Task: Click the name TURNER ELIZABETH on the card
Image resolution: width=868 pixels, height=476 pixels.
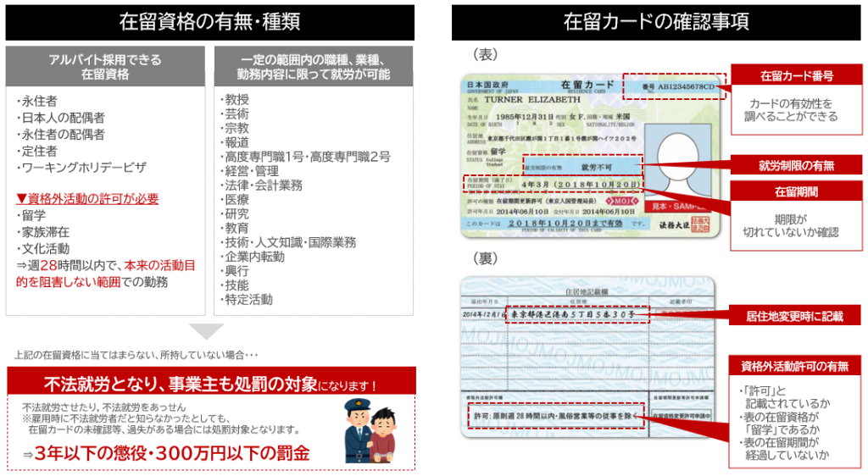Action: pos(532,99)
